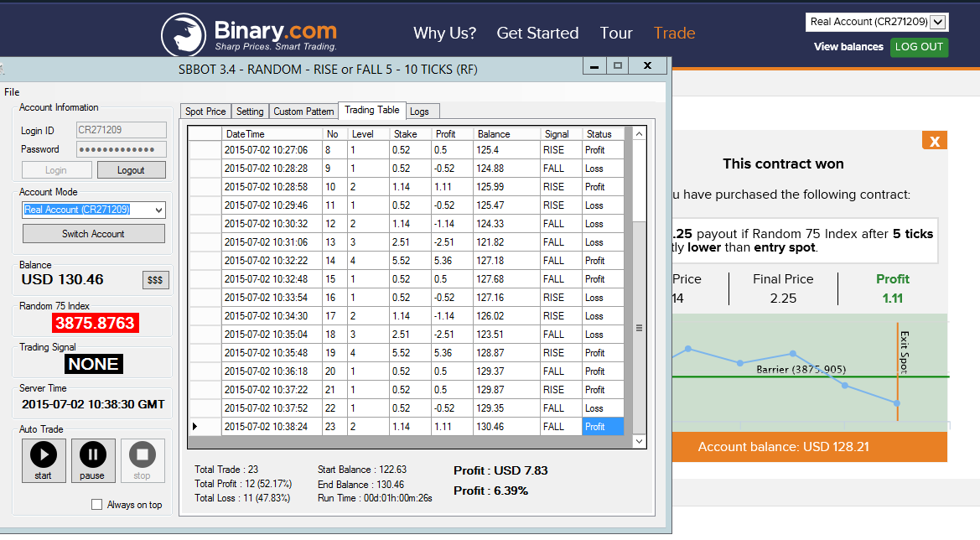This screenshot has width=980, height=540.
Task: Click the 2015-07-02 10:27:06 date cell
Action: tap(272, 150)
